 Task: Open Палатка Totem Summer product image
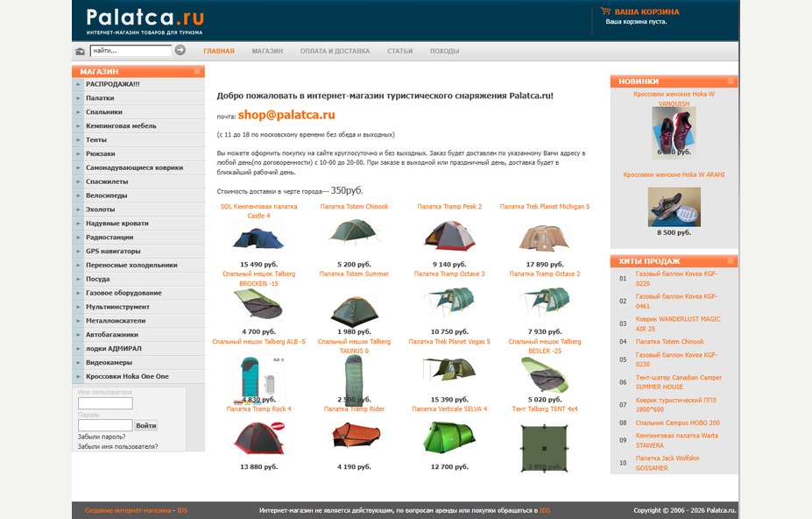(x=354, y=310)
